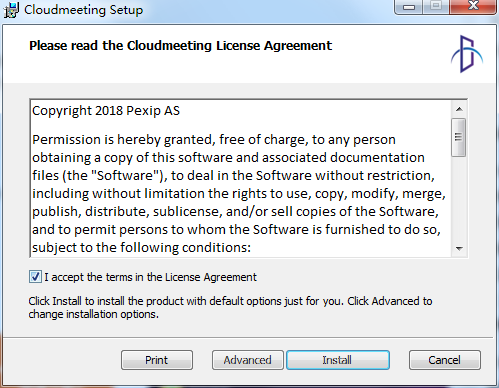This screenshot has height=388, width=499.
Task: Click the greyed-out maximize window button
Action: 436,7
